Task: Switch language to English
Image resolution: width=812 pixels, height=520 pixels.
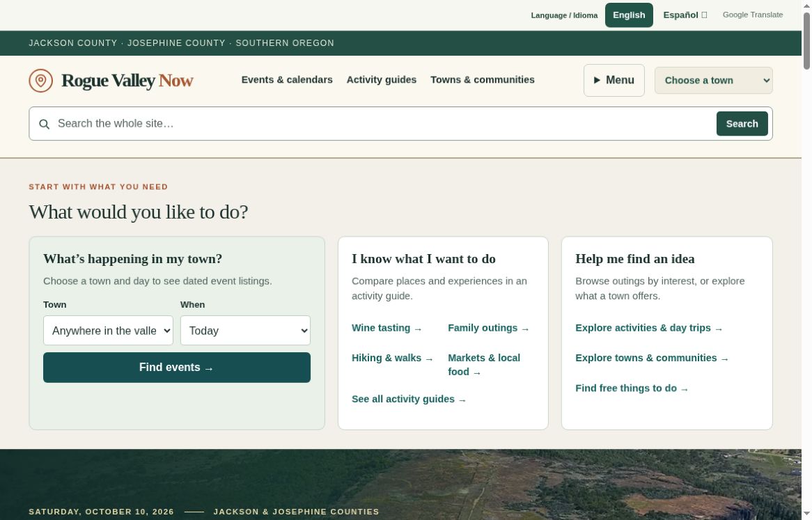Action: (629, 15)
